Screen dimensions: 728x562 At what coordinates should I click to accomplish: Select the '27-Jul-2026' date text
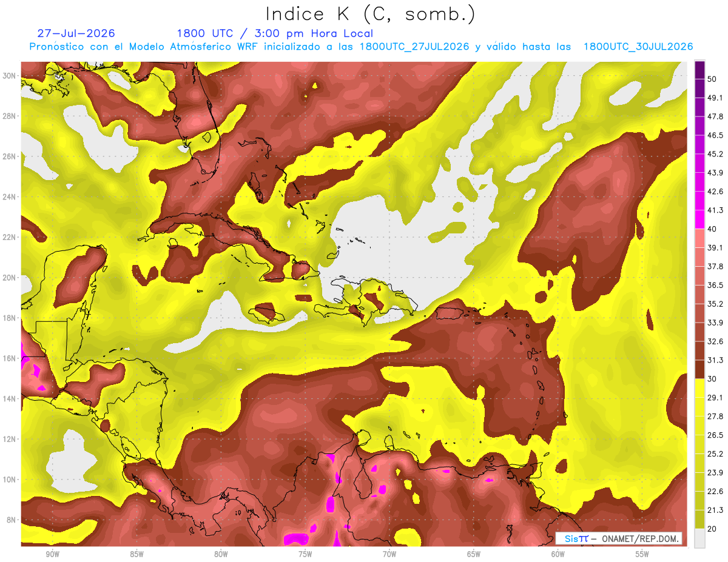coord(76,33)
